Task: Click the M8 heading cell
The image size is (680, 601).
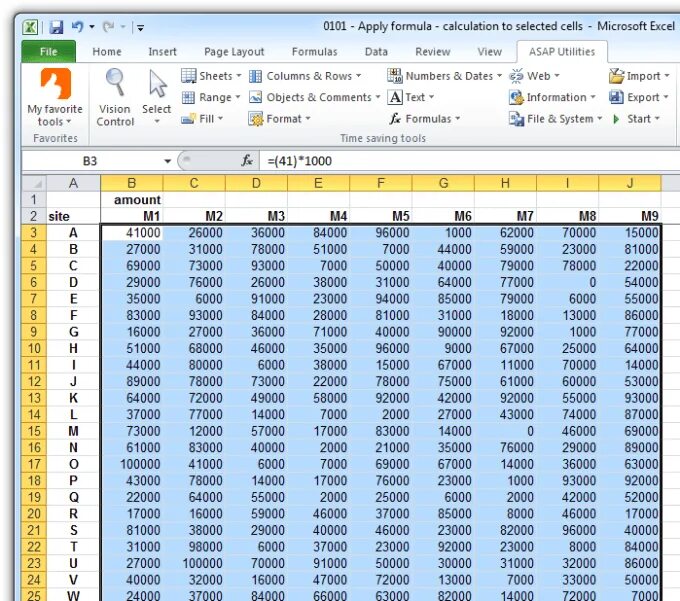Action: pyautogui.click(x=567, y=216)
